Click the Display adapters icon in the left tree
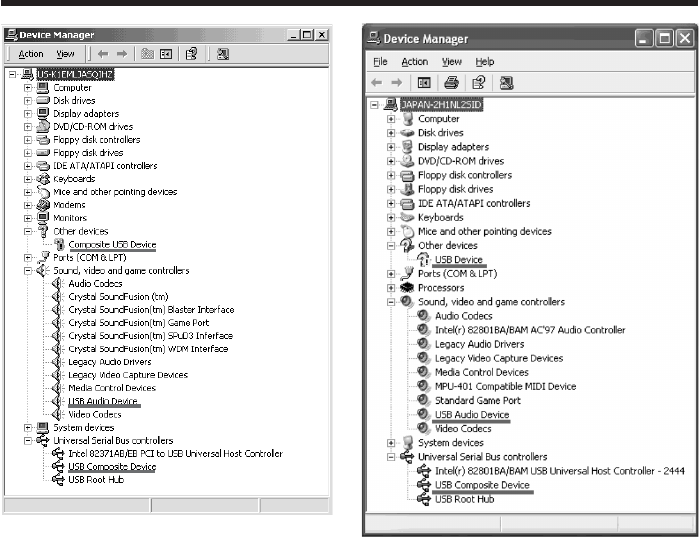This screenshot has height=537, width=699. 43,113
